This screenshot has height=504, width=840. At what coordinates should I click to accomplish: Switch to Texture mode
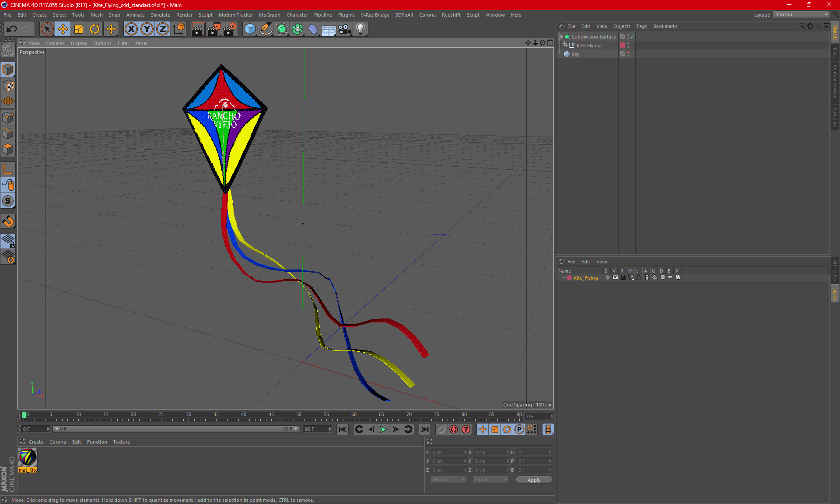click(8, 86)
